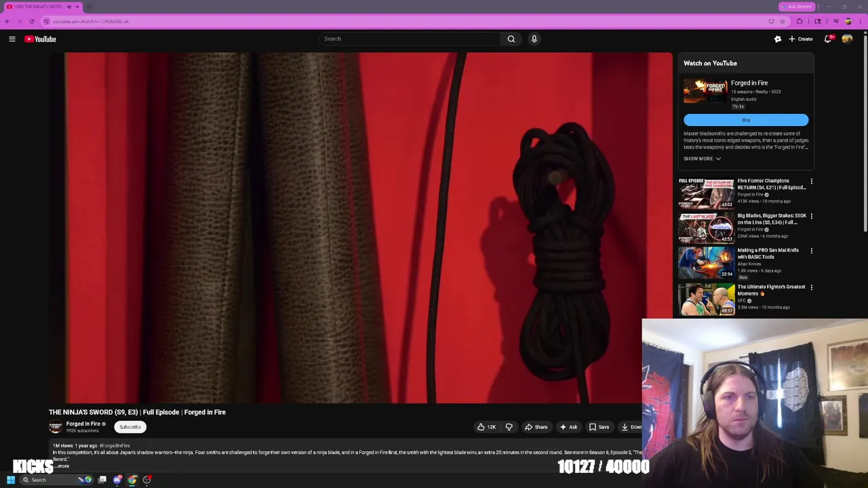868x488 pixels.
Task: Open YouTube notifications bell
Action: coord(828,39)
